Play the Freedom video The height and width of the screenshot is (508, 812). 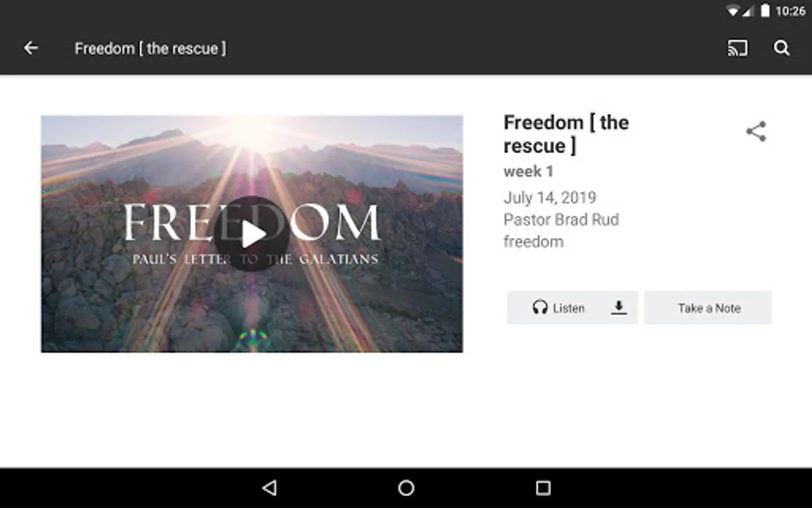coord(251,234)
